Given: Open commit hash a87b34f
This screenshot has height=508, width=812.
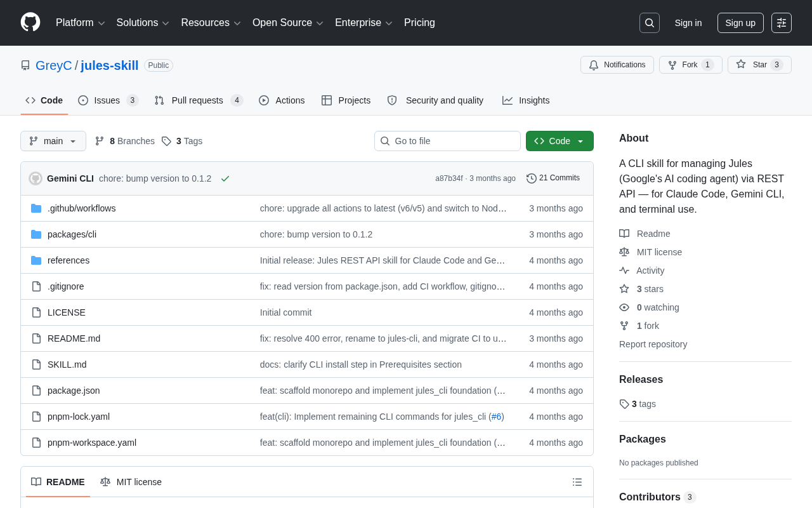Looking at the screenshot, I should click(449, 178).
